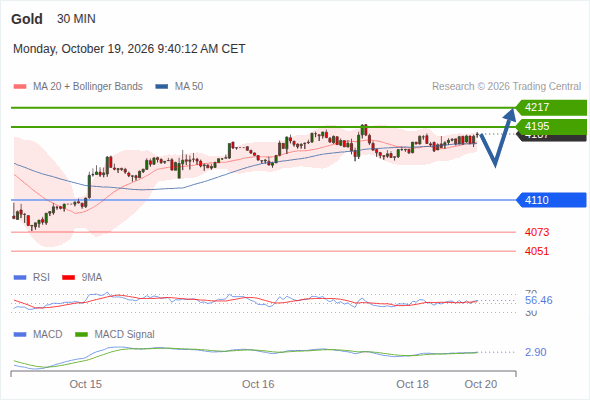Click the Oct 18 date axis label
The height and width of the screenshot is (400, 590).
coord(412,384)
